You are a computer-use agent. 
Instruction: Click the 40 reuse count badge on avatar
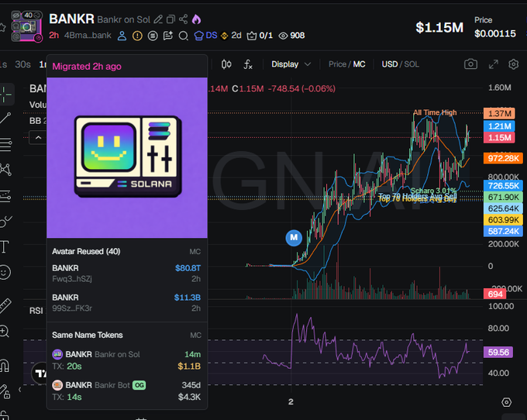[31, 15]
